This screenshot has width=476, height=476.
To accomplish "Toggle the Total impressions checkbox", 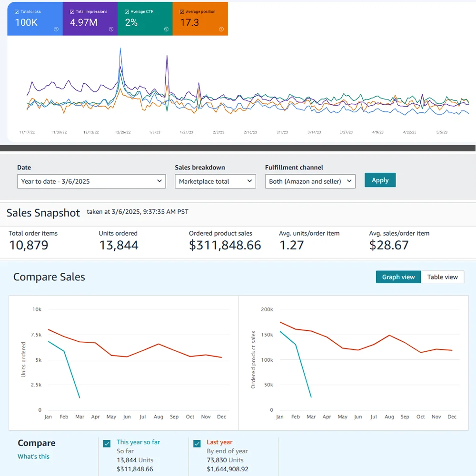I will point(72,11).
